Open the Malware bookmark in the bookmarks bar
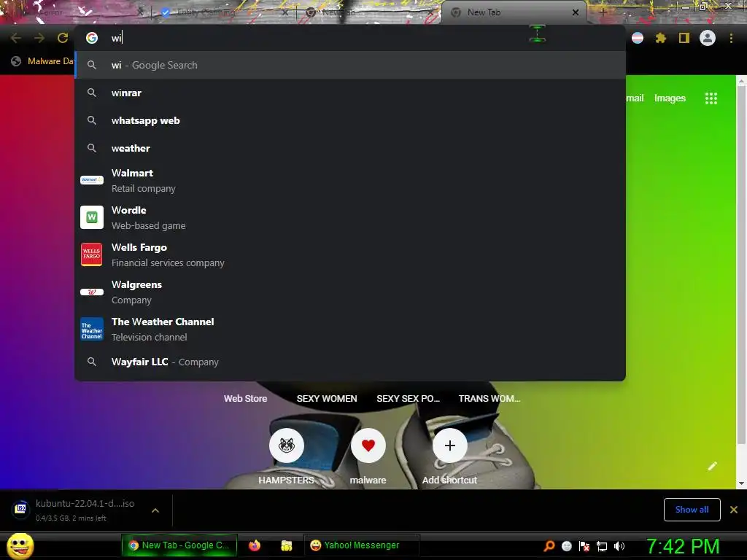Image resolution: width=747 pixels, height=560 pixels. tap(43, 61)
